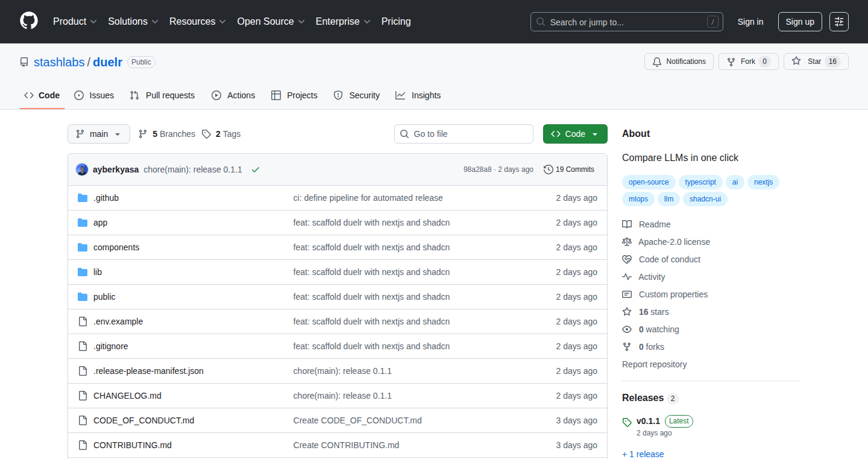Viewport: 868px width, 459px height.
Task: Click the .env.example file icon
Action: [x=83, y=321]
